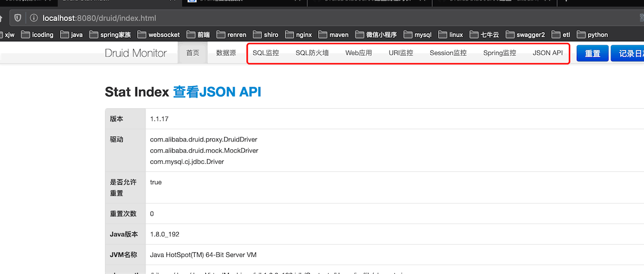Click the JVM名称 row label
Image resolution: width=644 pixels, height=274 pixels.
[x=124, y=255]
